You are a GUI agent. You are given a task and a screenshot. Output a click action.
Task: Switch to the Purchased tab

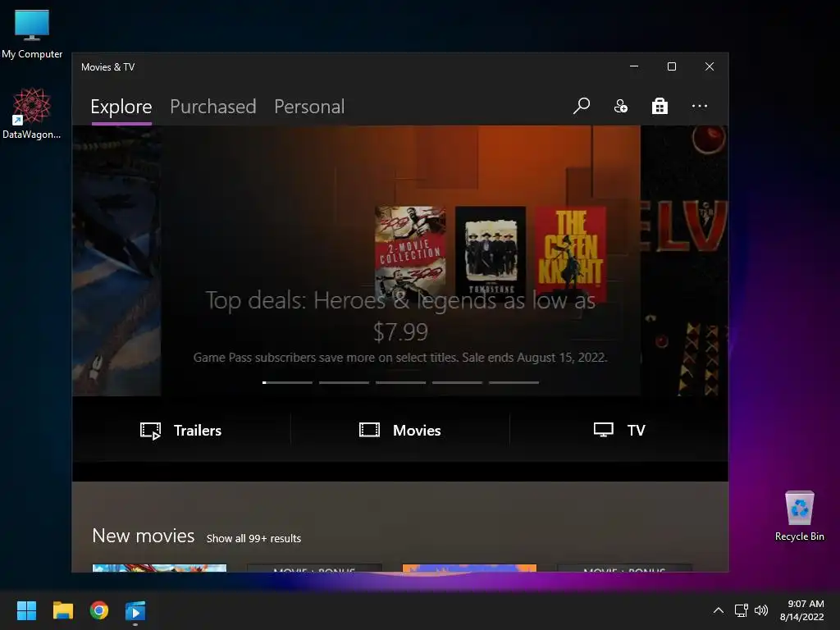tap(212, 107)
